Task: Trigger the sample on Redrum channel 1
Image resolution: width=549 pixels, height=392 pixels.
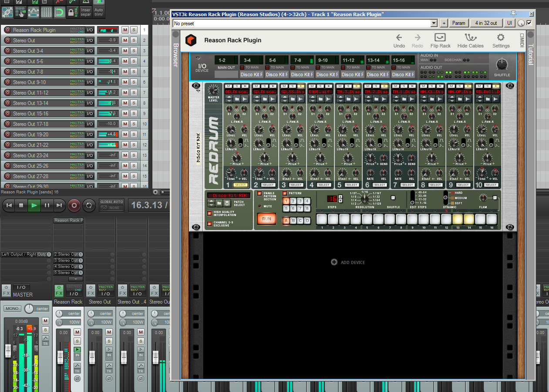Action: click(245, 86)
